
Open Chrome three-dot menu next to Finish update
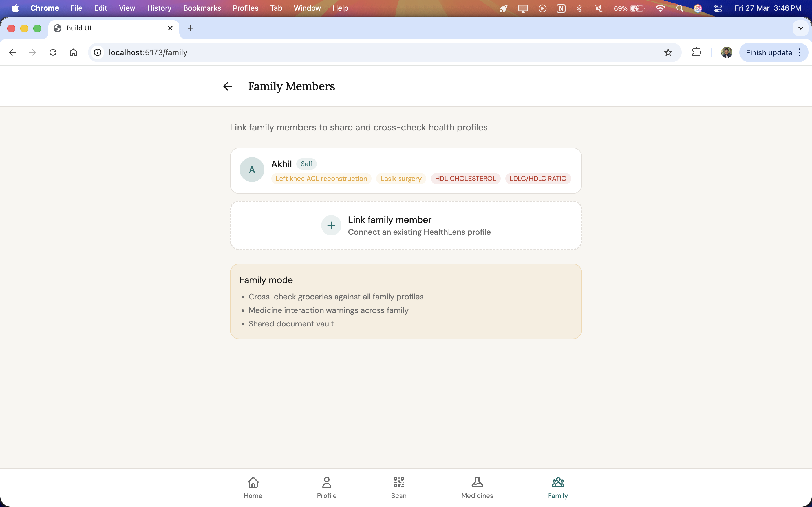[x=800, y=52]
